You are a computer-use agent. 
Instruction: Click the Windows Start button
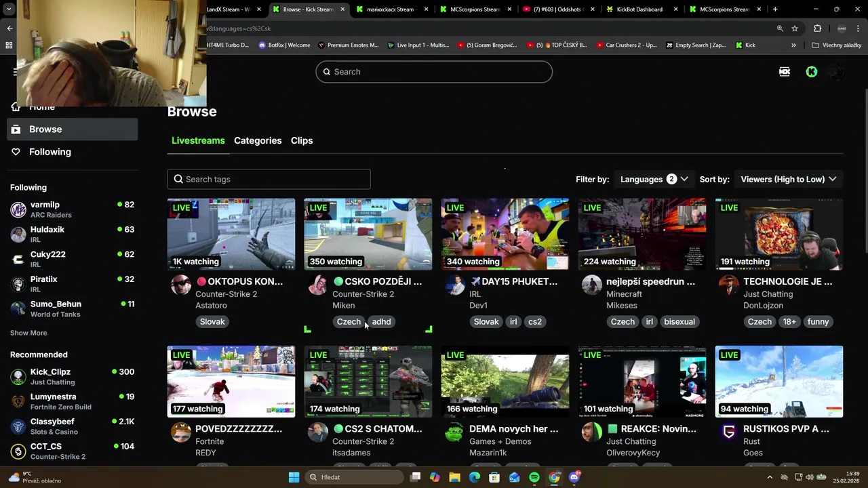coord(294,477)
